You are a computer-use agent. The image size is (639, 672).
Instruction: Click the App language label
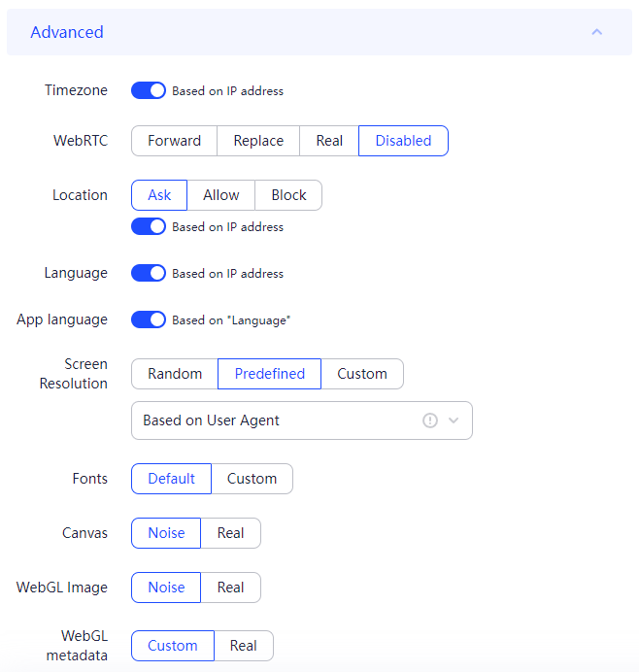pos(62,319)
